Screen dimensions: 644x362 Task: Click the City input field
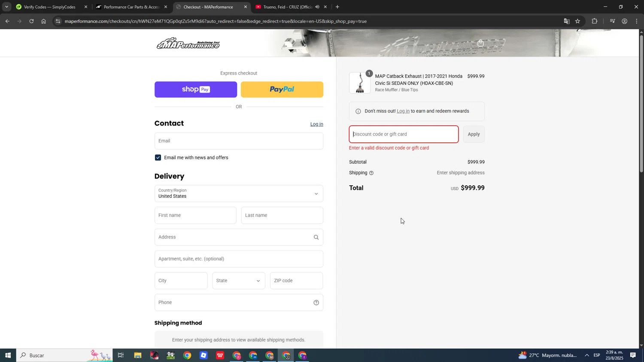[181, 281]
